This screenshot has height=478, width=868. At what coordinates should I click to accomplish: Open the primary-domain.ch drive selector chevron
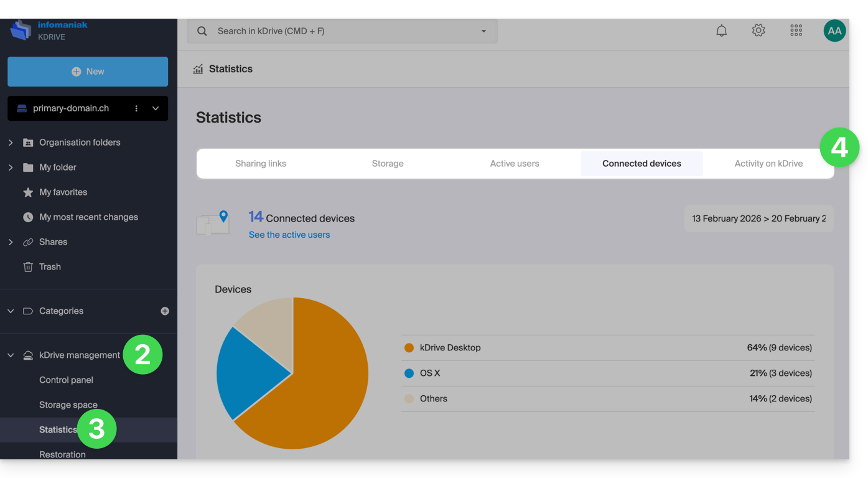pos(156,108)
